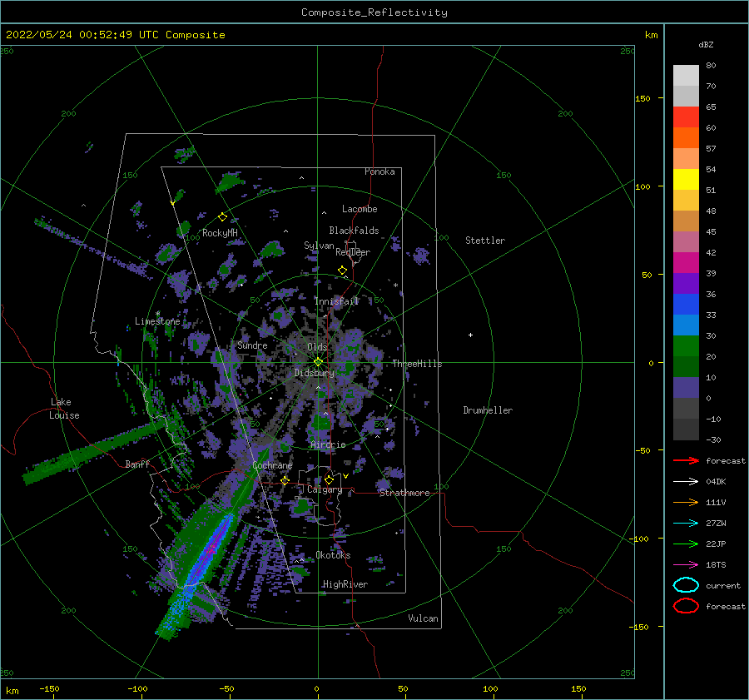Viewport: 749px width, 700px height.
Task: Click the -100 label on the bottom axis
Action: (137, 689)
